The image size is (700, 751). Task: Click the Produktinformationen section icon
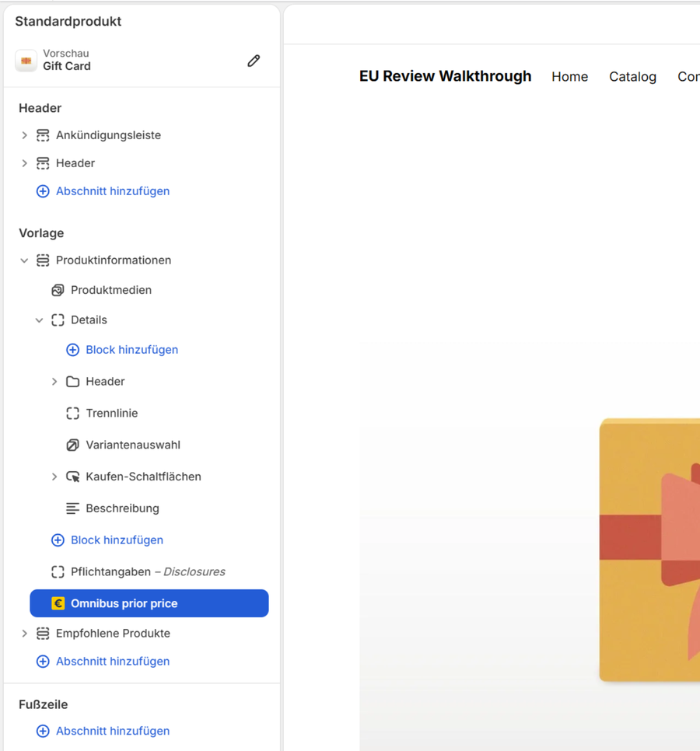point(43,260)
